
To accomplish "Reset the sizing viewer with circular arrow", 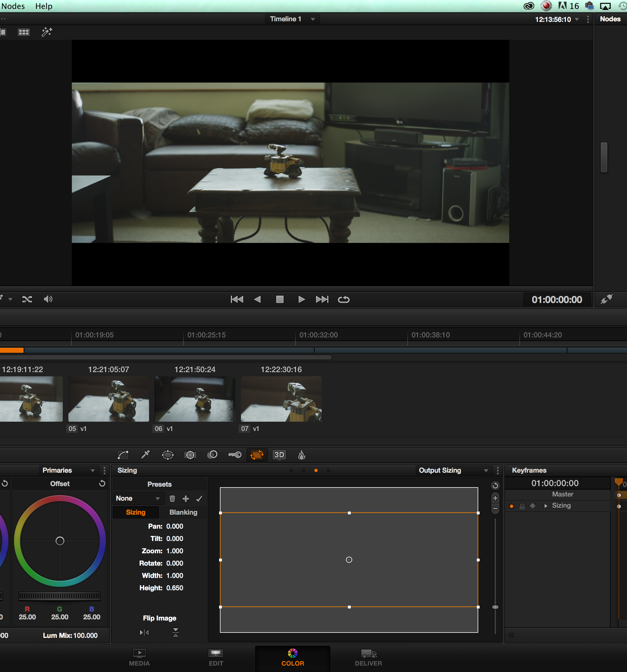I will pos(495,486).
